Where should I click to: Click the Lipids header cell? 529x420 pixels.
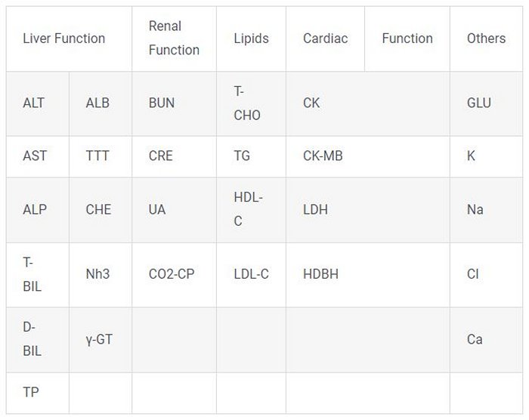point(251,39)
